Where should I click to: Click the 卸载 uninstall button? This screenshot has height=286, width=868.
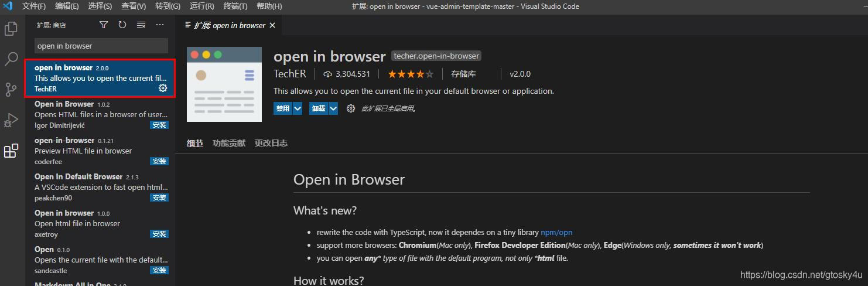tap(319, 108)
